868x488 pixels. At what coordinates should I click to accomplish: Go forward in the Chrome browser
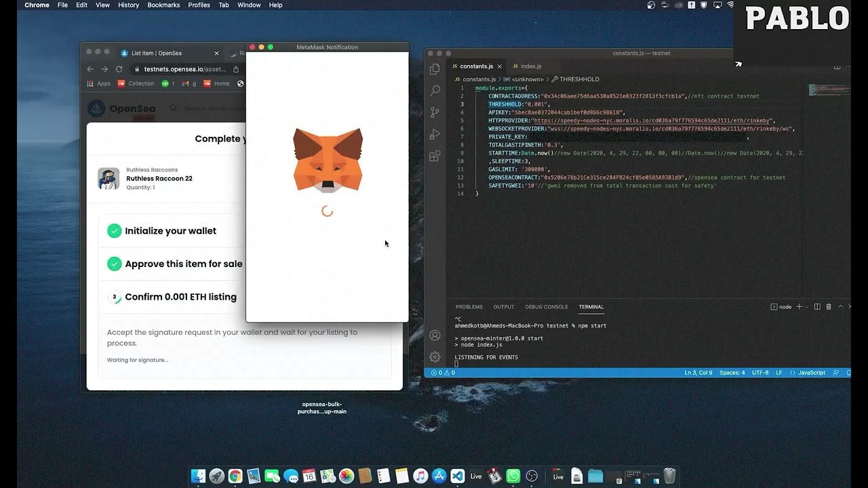[104, 69]
